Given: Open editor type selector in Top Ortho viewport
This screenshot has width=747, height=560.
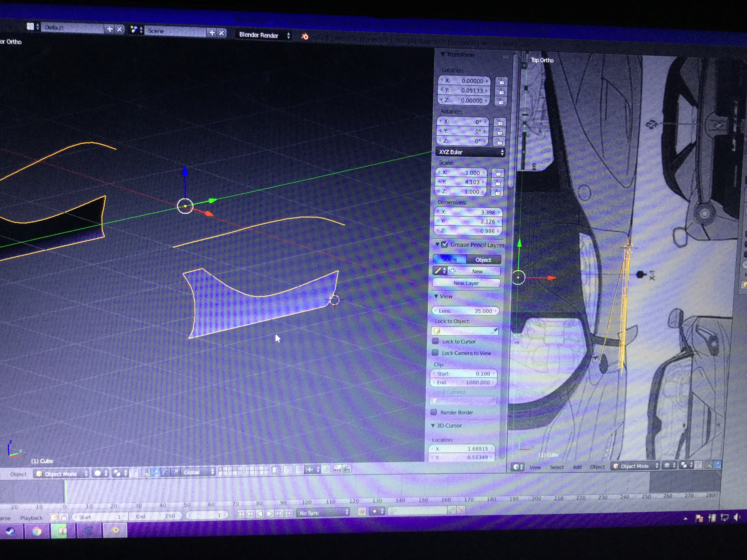Looking at the screenshot, I should coord(518,467).
